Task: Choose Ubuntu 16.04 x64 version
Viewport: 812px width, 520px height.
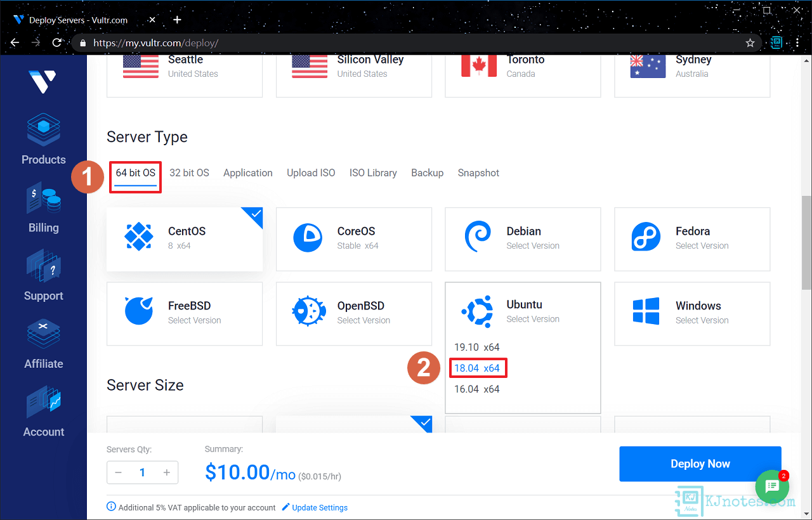Action: tap(477, 389)
